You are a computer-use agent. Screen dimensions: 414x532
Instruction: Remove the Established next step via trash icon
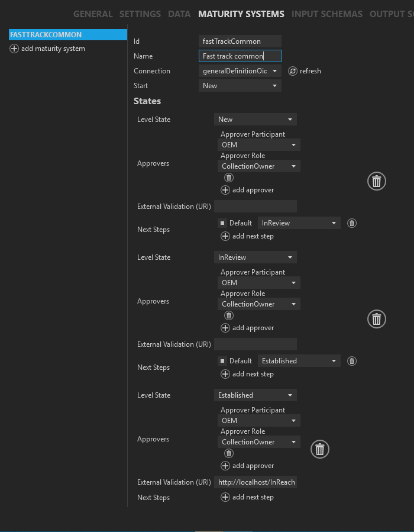(x=352, y=361)
